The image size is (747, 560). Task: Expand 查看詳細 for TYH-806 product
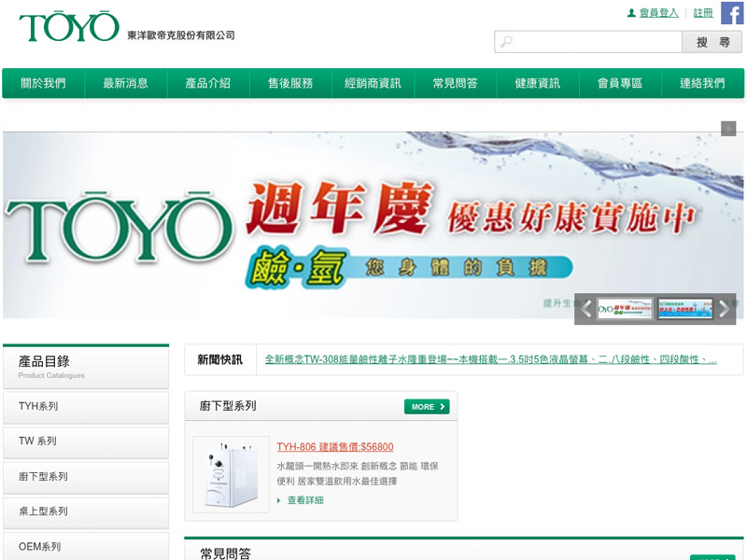[x=305, y=500]
